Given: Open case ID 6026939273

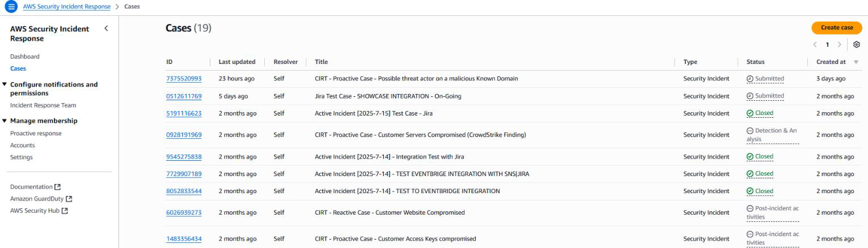Looking at the screenshot, I should [x=184, y=213].
